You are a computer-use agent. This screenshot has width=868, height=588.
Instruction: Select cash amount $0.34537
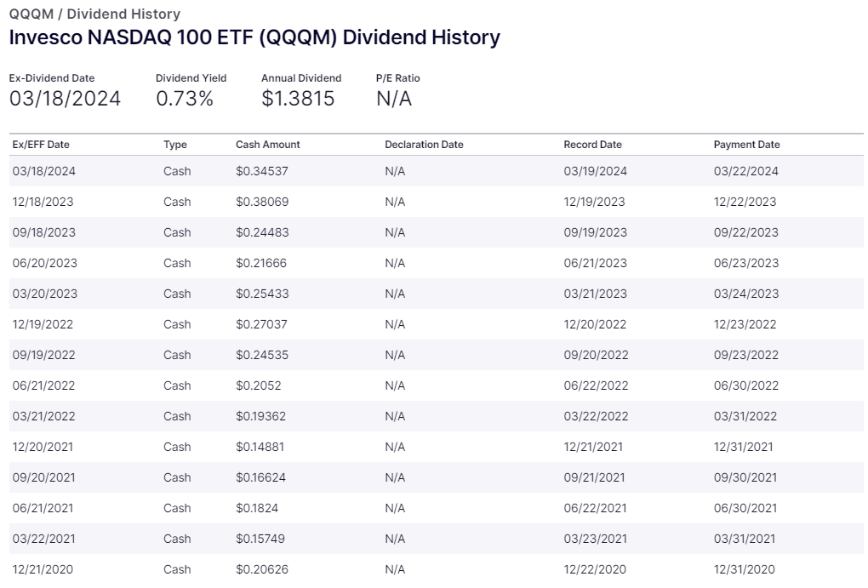262,171
